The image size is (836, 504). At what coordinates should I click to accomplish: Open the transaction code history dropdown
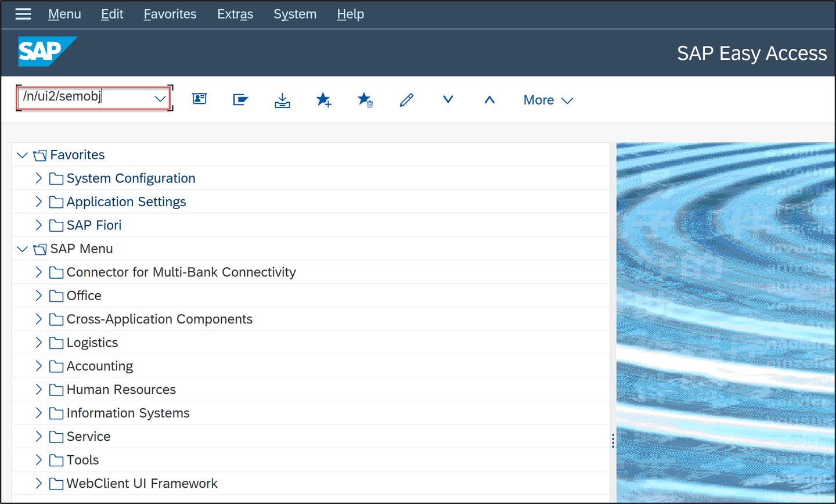160,99
